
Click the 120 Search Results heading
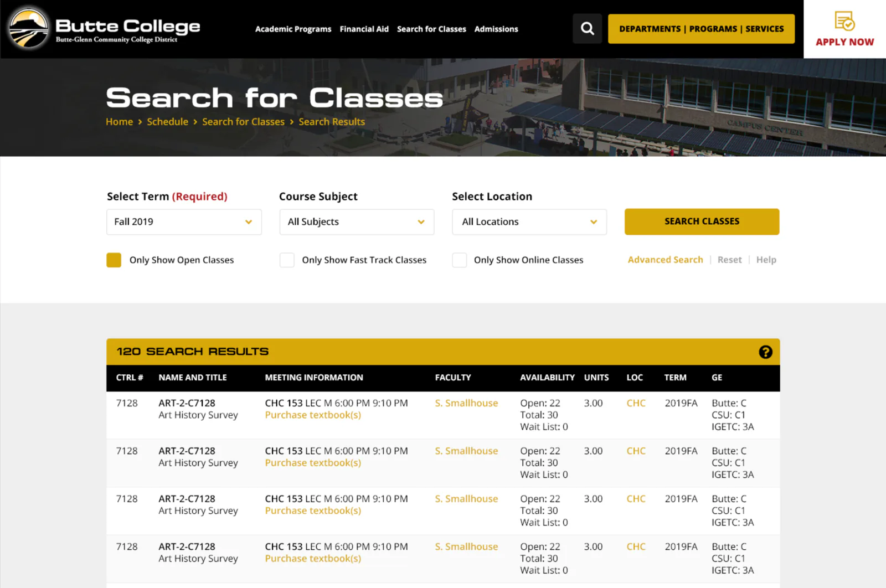[192, 352]
